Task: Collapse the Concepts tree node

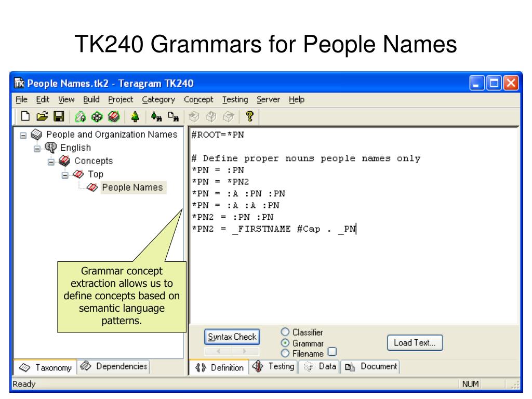Action: pos(51,162)
